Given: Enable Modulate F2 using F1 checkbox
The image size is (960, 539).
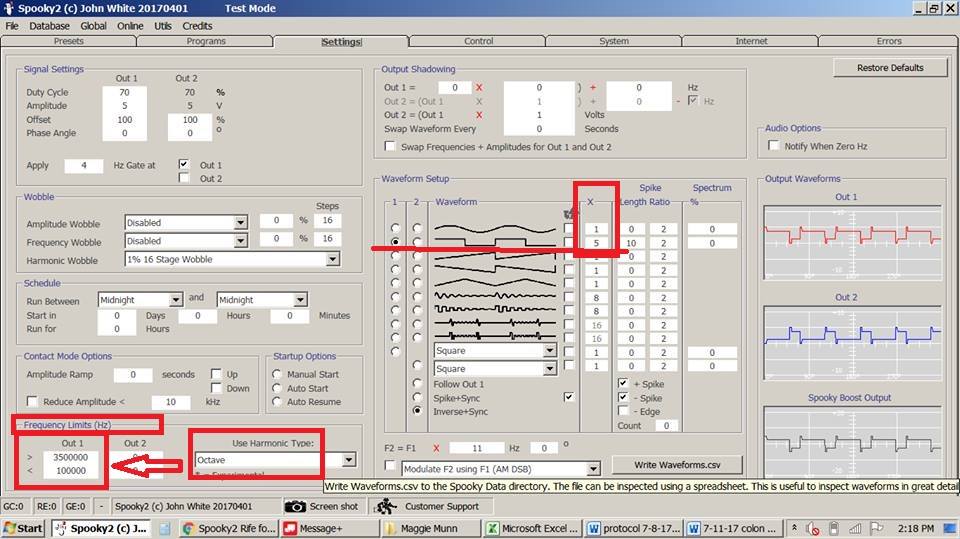Looking at the screenshot, I should point(390,466).
